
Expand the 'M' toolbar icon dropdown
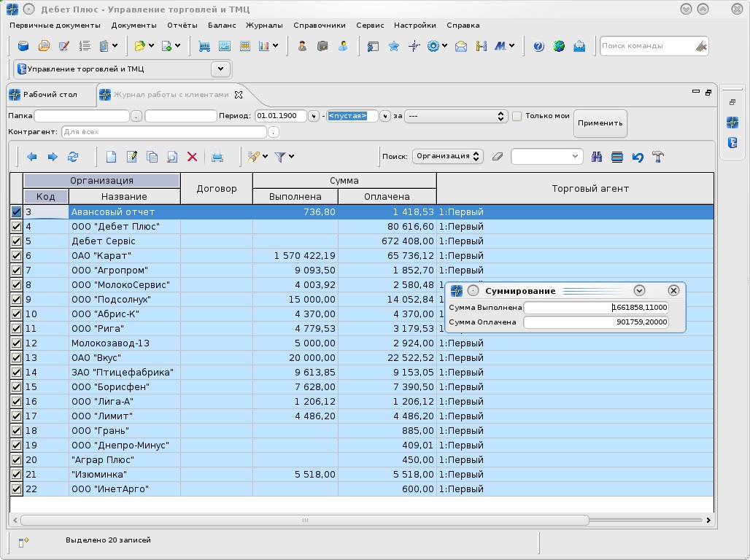coord(512,46)
